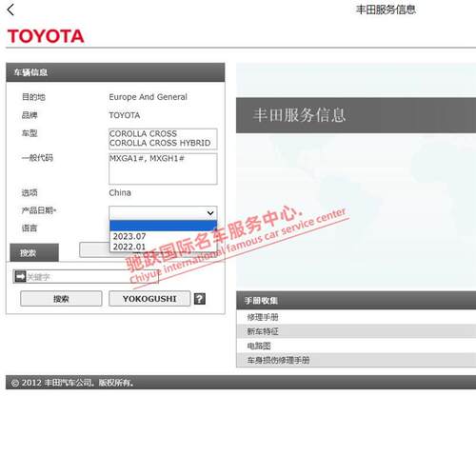
Task: Open the 产品日期 dropdown arrow
Action: 210,213
